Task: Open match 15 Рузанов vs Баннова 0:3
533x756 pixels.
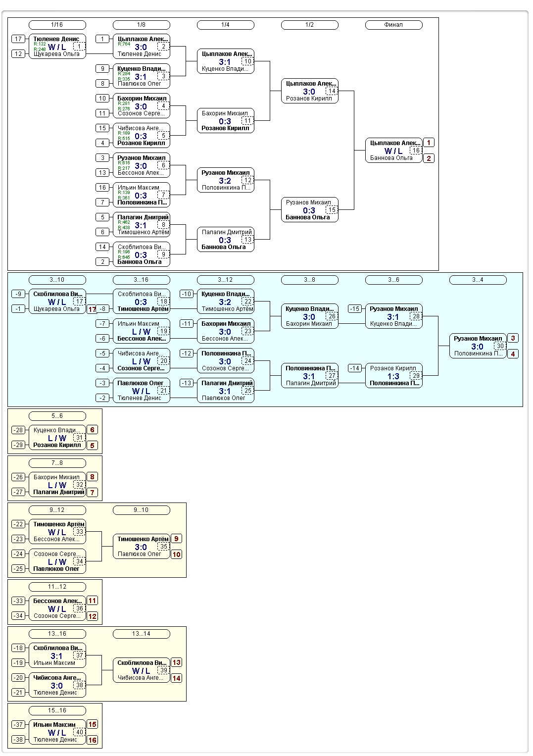Action: click(310, 210)
